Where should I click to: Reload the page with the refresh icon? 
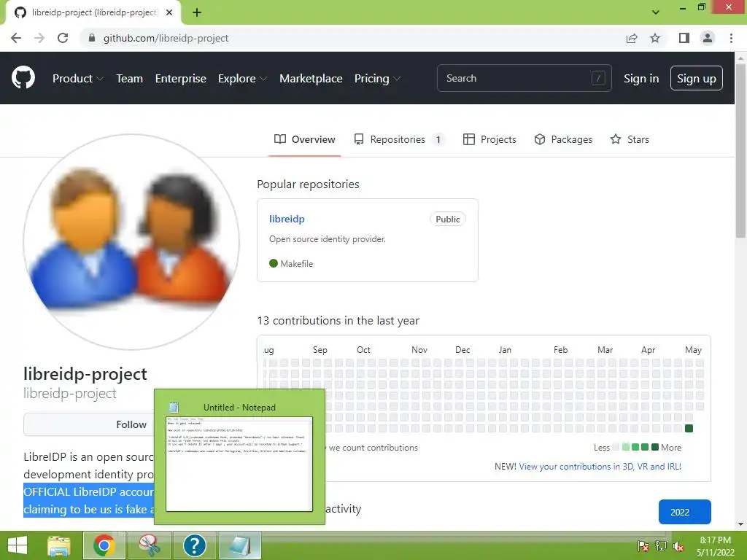click(x=63, y=38)
